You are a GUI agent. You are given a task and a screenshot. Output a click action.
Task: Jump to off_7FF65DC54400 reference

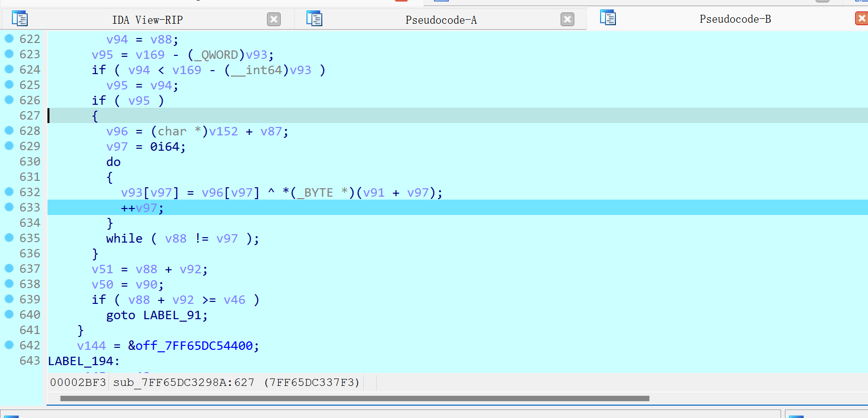194,346
